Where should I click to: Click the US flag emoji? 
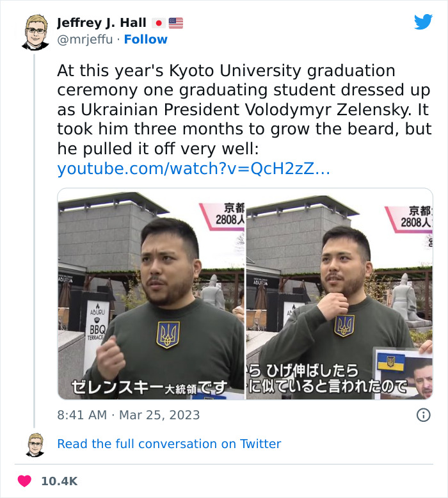(x=176, y=23)
